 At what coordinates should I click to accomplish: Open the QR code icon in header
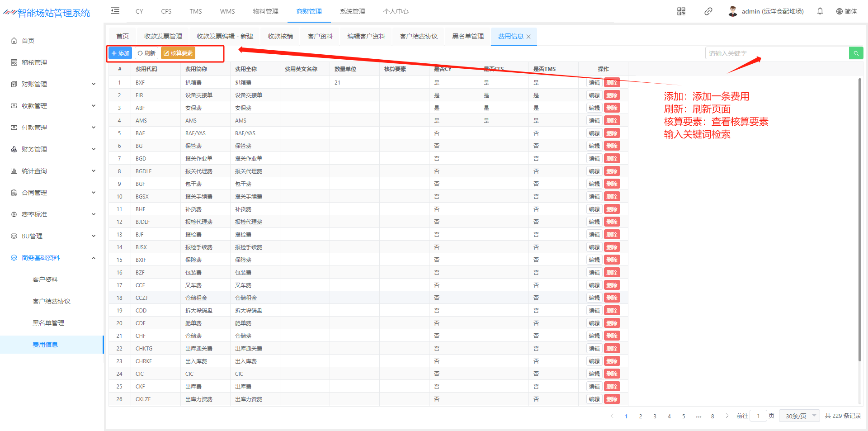(681, 11)
